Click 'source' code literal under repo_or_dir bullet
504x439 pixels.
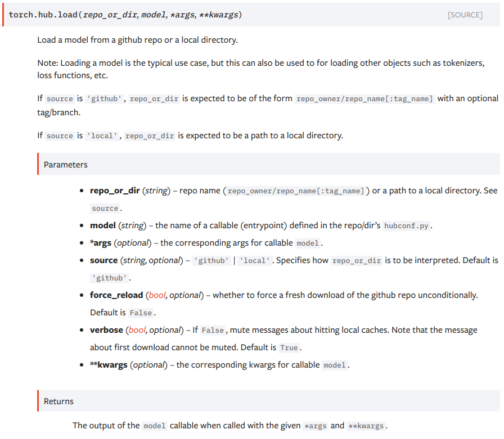pyautogui.click(x=105, y=209)
